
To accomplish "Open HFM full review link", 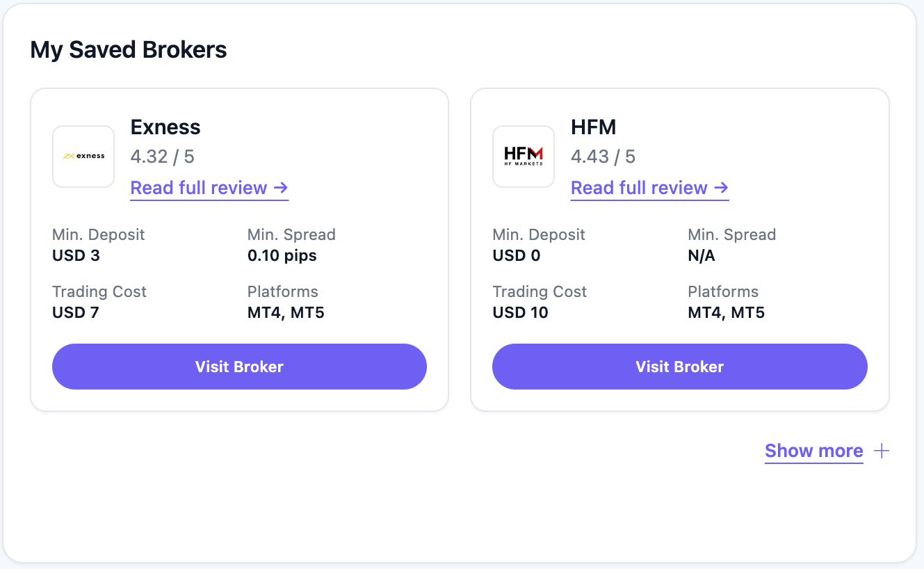I will (x=639, y=188).
